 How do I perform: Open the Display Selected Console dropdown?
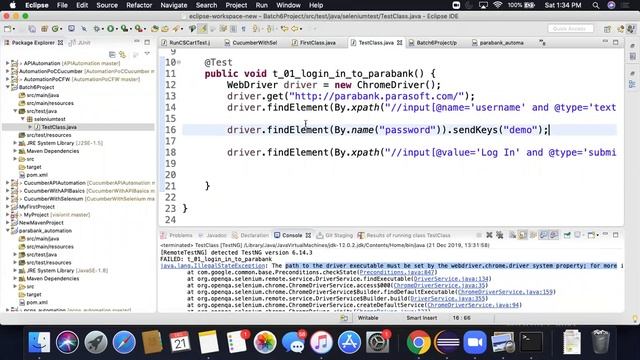click(x=584, y=236)
